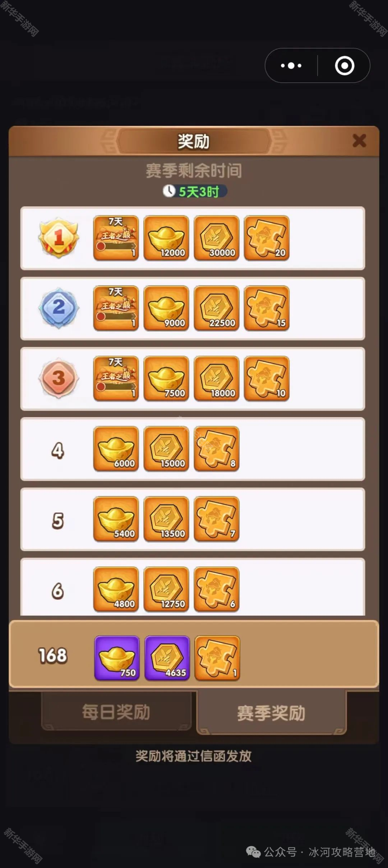Tap the season remaining time 5天3时 timer

[x=194, y=191]
